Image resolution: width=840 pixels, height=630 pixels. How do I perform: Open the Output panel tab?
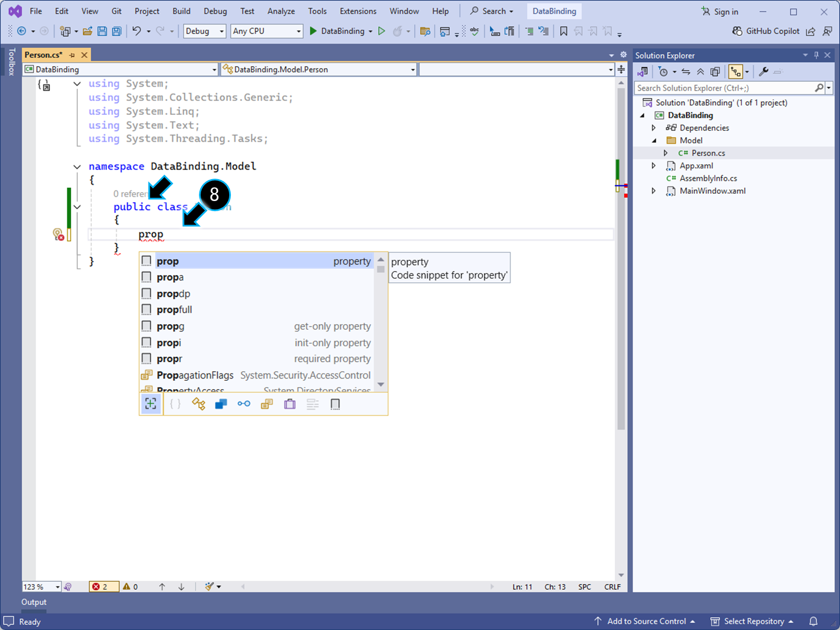point(34,602)
